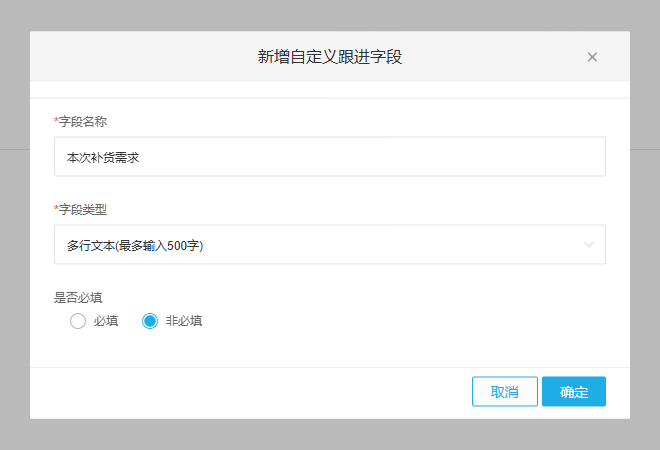This screenshot has height=450, width=660.
Task: Close the 新增自定义跟进字段 dialog
Action: tap(592, 57)
